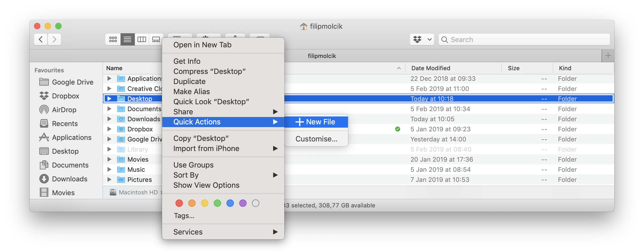Image resolution: width=644 pixels, height=251 pixels.
Task: Select Get Info from the context menu
Action: [x=187, y=61]
